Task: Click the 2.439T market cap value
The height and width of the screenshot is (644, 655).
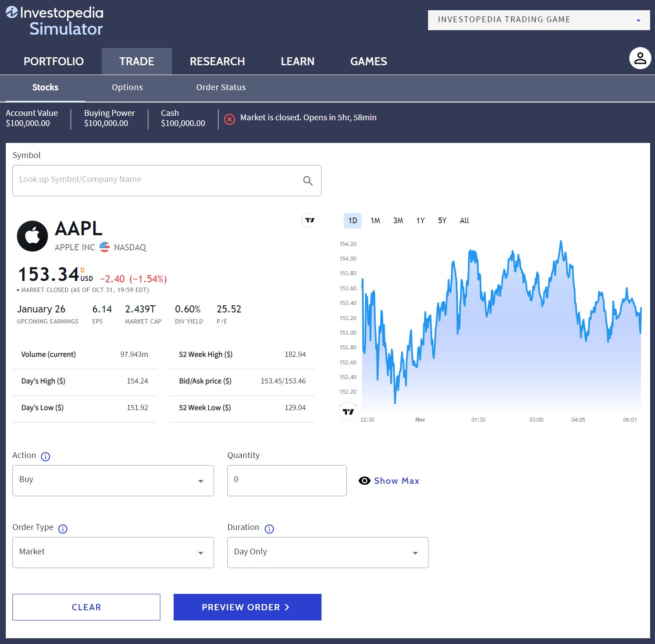Action: pyautogui.click(x=140, y=309)
